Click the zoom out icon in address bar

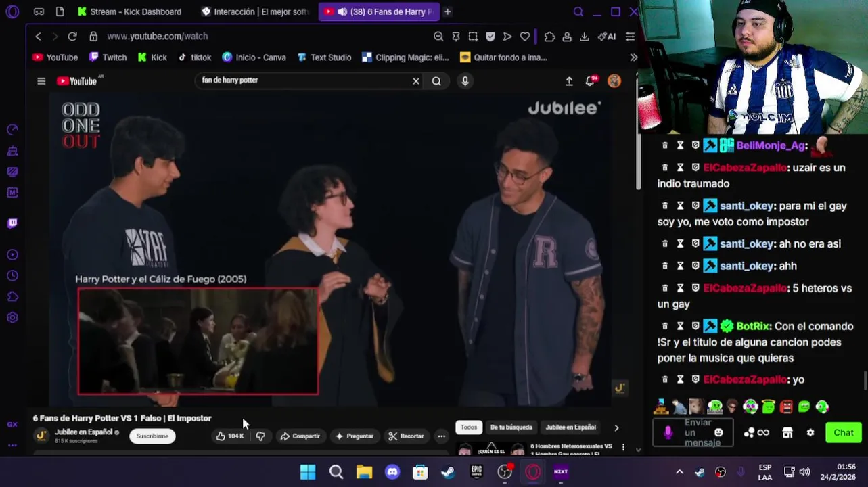[438, 37]
